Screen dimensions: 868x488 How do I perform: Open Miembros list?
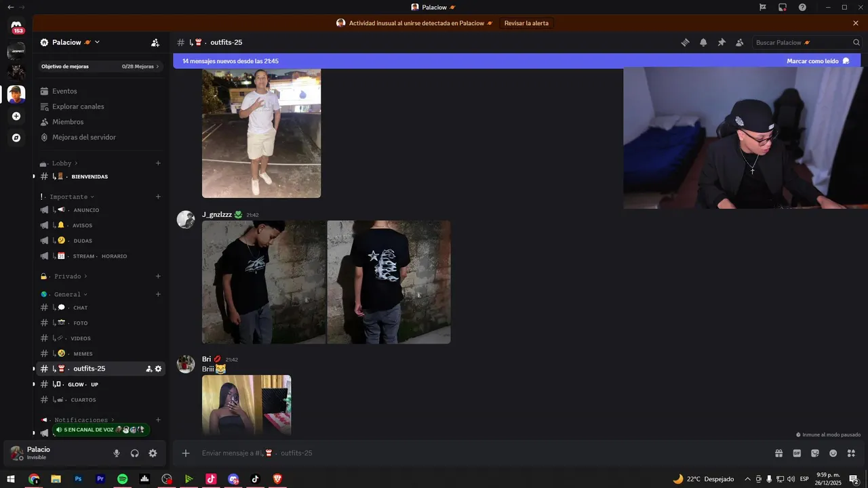coord(100,122)
